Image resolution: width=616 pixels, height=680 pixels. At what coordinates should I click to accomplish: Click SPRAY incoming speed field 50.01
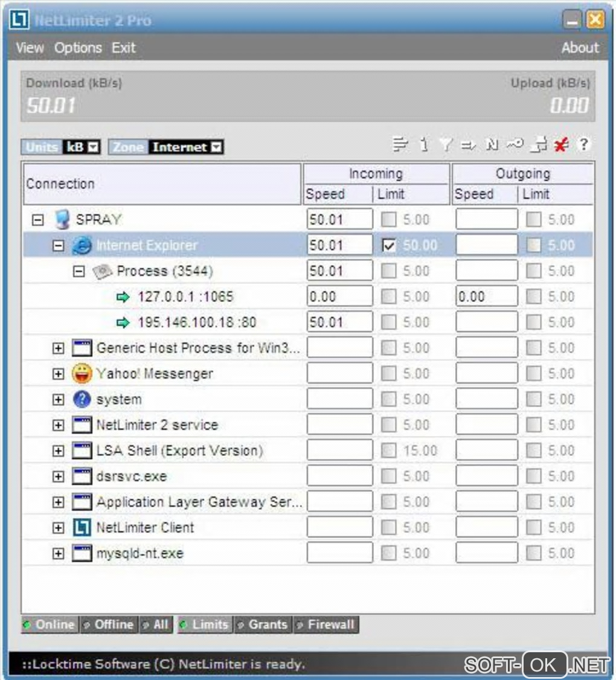tap(339, 219)
